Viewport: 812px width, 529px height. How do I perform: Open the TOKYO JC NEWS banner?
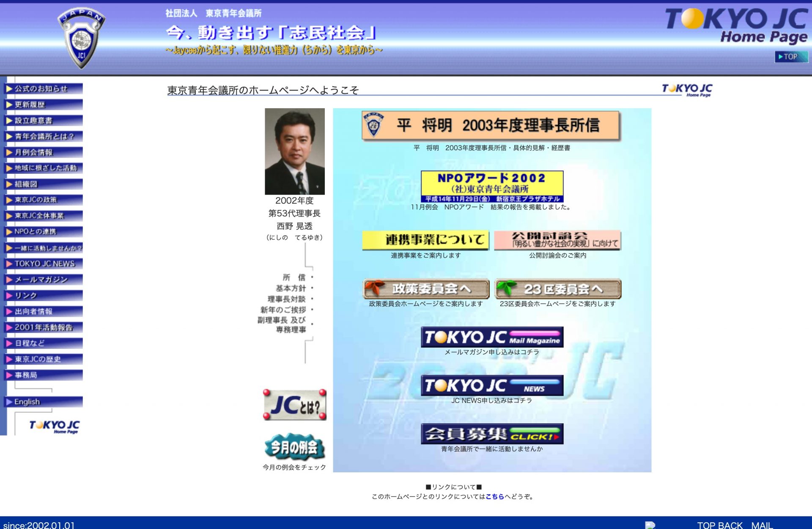coord(492,386)
